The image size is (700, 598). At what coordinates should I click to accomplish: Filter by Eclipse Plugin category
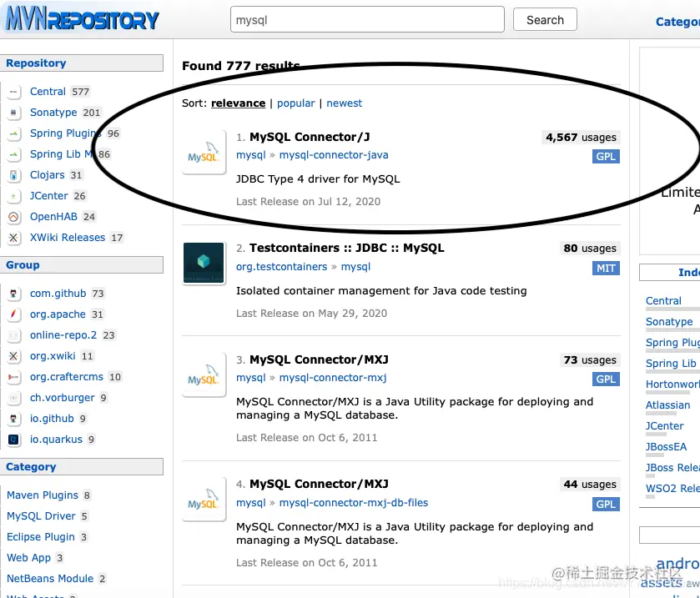[41, 537]
